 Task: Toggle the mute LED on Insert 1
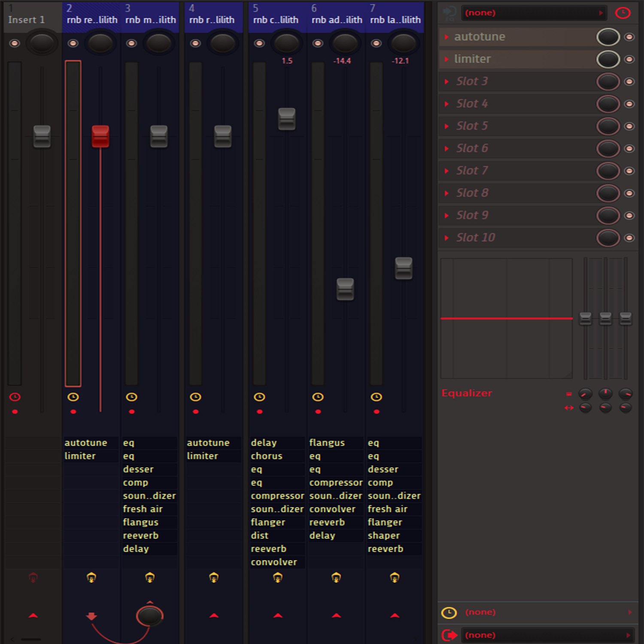(x=15, y=43)
